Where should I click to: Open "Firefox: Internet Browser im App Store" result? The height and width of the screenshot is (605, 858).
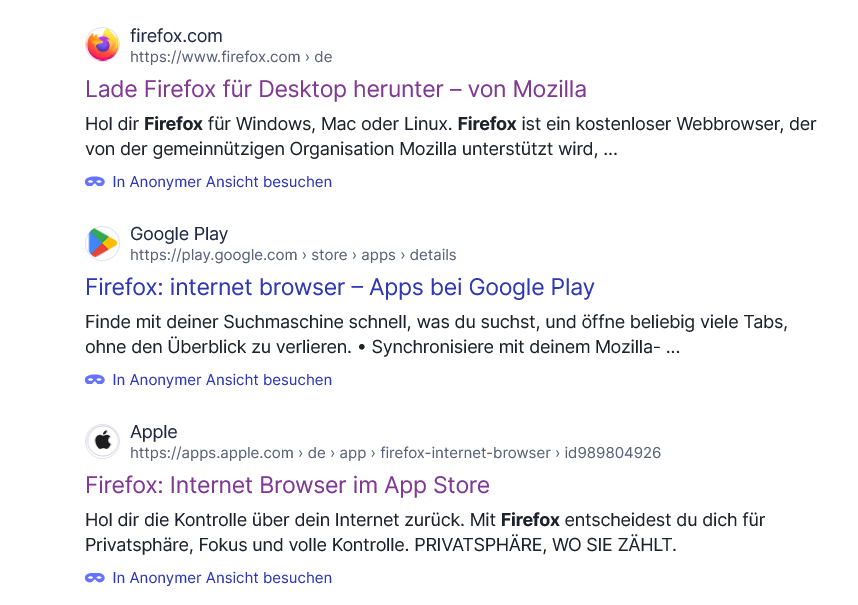[287, 485]
